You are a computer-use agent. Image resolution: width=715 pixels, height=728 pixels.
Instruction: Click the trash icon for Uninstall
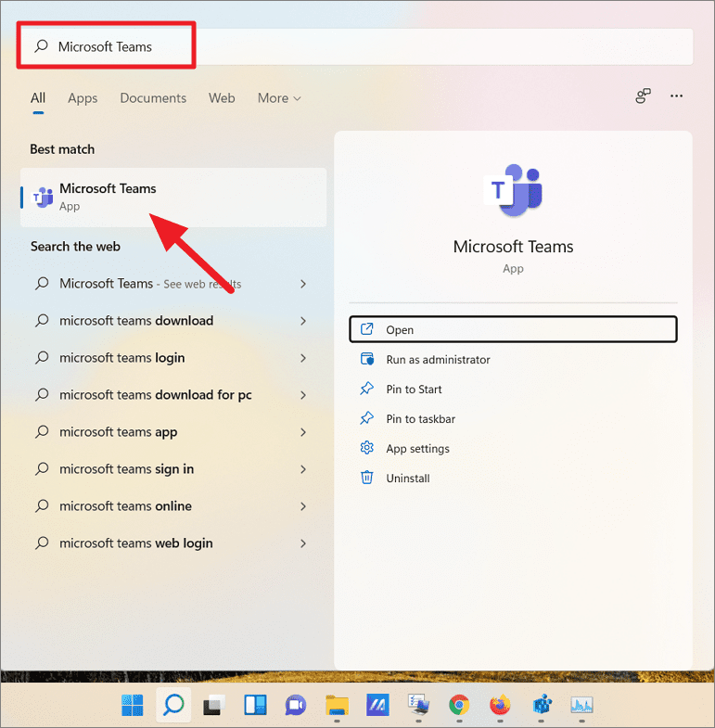(367, 478)
